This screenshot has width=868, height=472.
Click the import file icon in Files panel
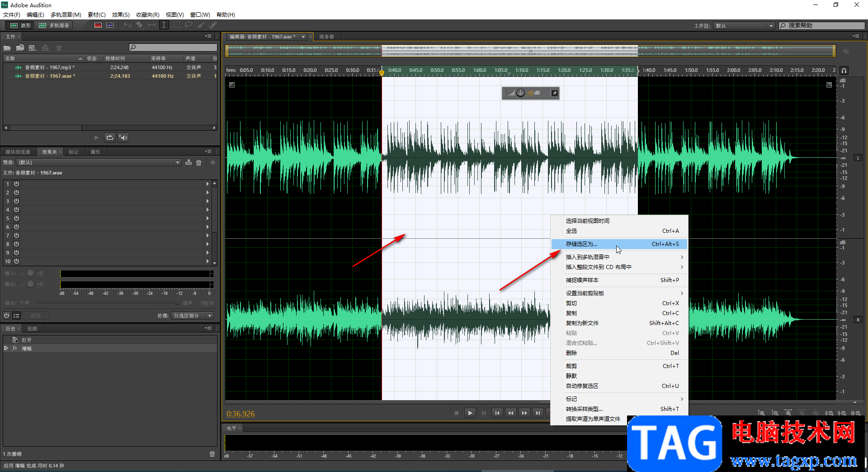coord(20,48)
